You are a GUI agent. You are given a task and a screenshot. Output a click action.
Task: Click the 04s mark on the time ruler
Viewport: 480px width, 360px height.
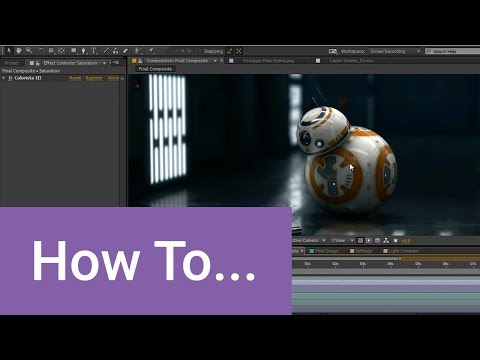coord(390,264)
